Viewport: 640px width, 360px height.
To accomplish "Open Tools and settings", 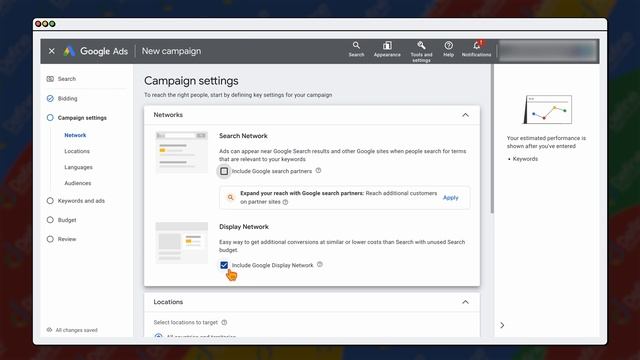I will coord(421,51).
